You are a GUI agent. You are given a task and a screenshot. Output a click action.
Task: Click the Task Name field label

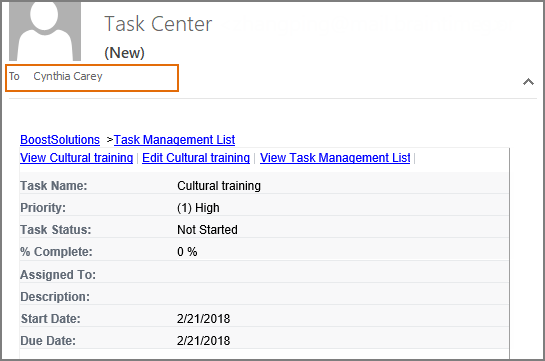click(54, 186)
